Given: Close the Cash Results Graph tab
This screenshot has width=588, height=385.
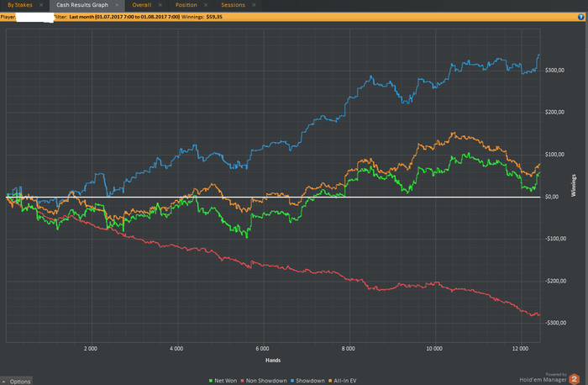Looking at the screenshot, I should (x=117, y=5).
